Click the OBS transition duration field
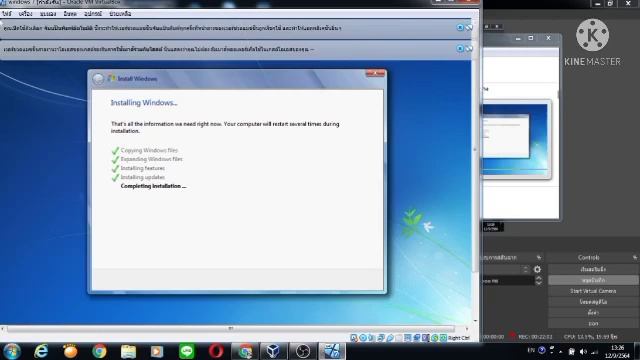 [508, 281]
